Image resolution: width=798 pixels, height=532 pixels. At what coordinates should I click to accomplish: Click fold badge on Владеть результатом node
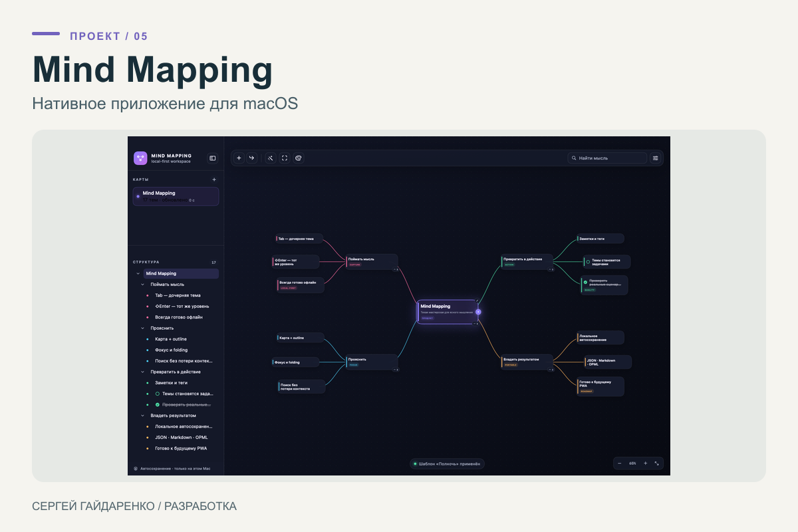[551, 370]
